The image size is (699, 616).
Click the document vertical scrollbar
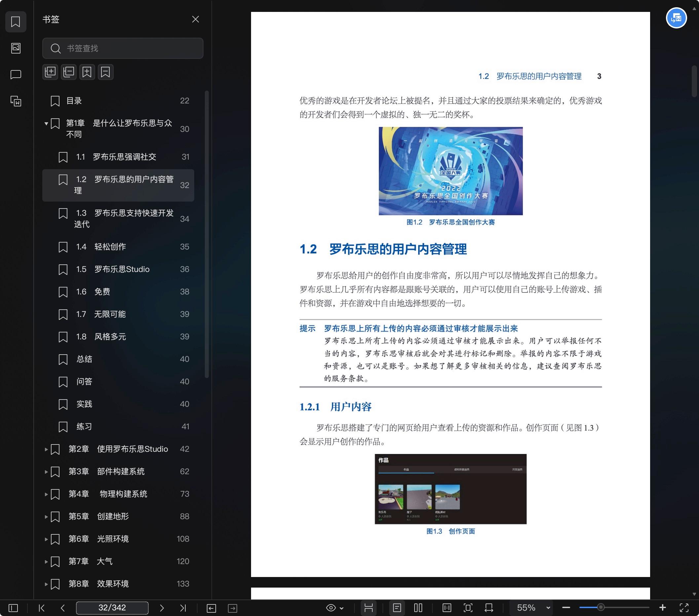[x=694, y=81]
